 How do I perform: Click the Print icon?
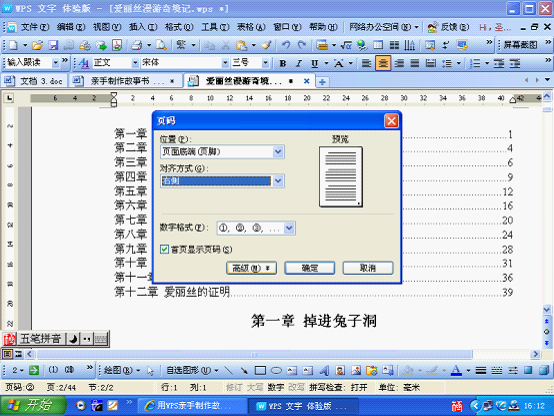pos(137,45)
